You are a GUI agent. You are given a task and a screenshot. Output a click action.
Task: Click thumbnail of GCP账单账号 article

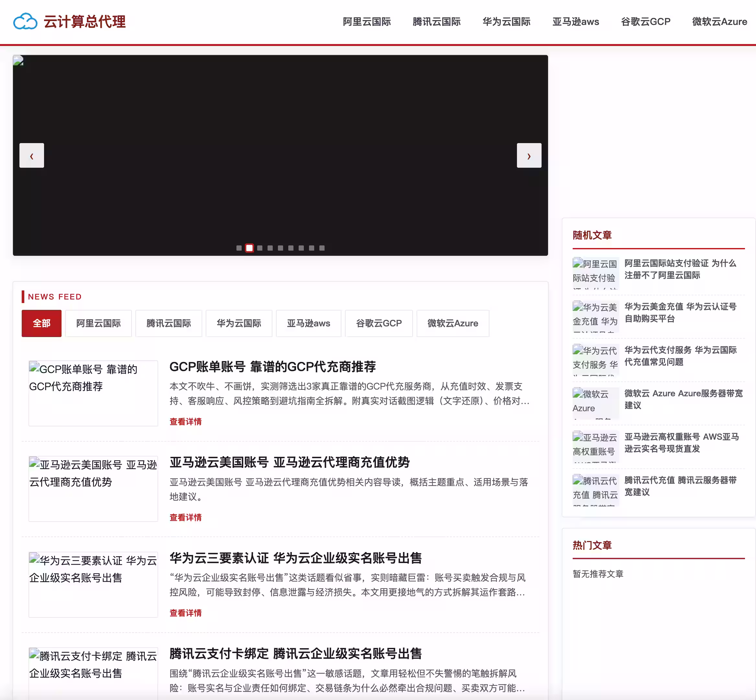[93, 393]
